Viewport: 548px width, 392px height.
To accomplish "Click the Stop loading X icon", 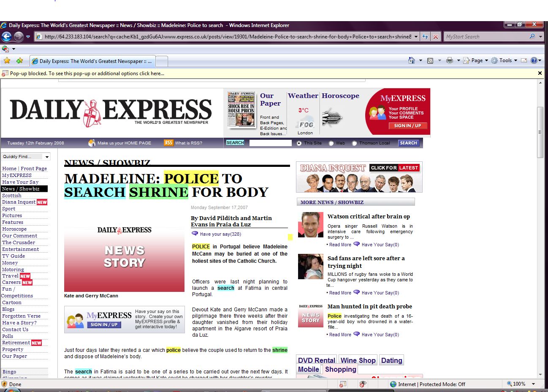I will (x=436, y=37).
